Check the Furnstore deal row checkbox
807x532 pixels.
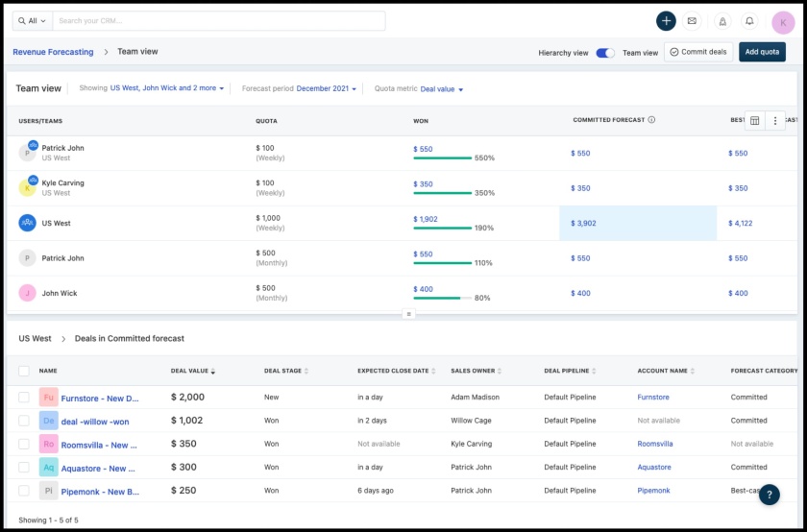[x=24, y=398]
